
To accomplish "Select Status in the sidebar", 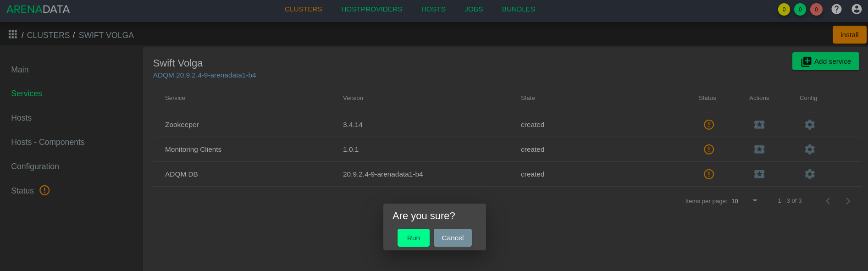I will coord(22,191).
